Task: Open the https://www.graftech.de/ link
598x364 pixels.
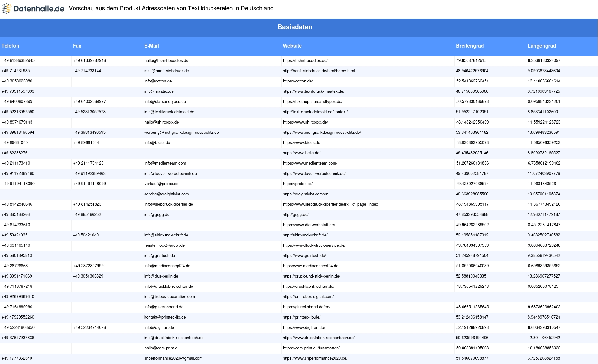Action: 304,256
